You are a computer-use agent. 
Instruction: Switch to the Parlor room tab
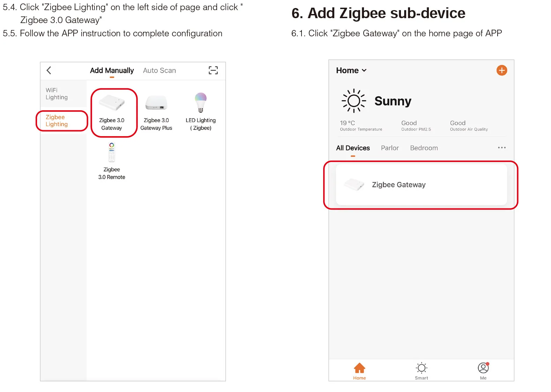(390, 148)
